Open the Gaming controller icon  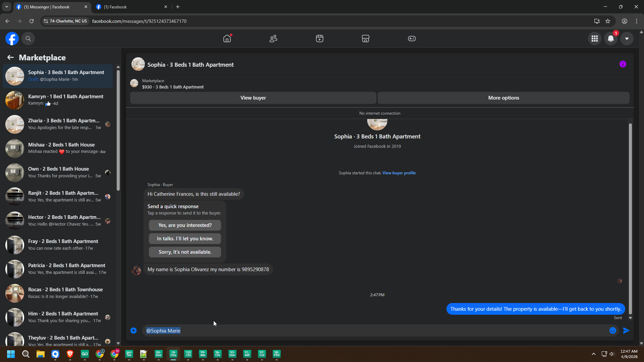click(x=412, y=39)
